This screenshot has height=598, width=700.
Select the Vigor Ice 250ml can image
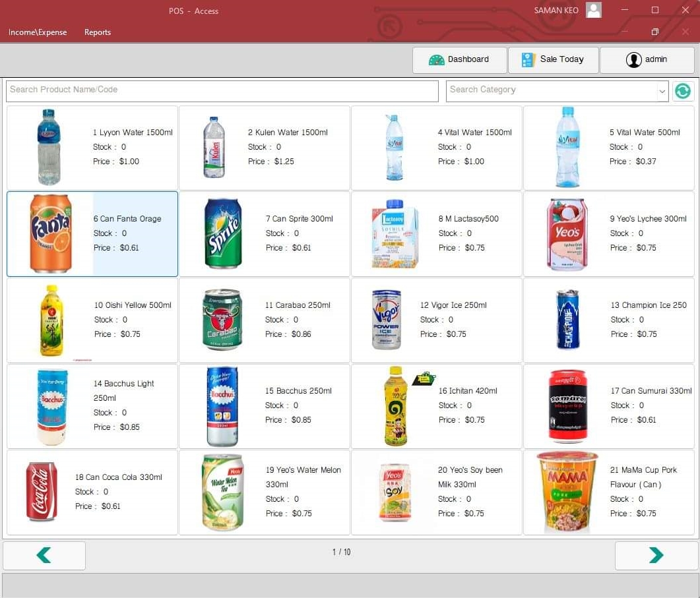point(387,320)
